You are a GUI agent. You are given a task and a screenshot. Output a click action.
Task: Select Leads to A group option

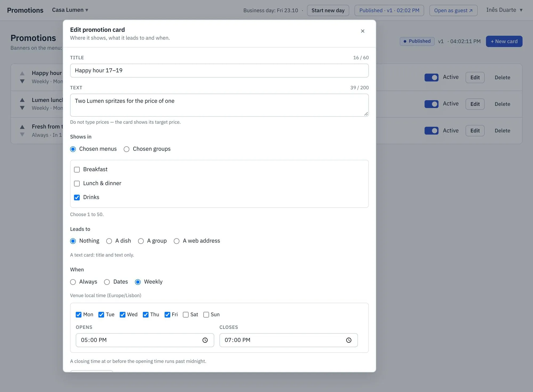(141, 241)
